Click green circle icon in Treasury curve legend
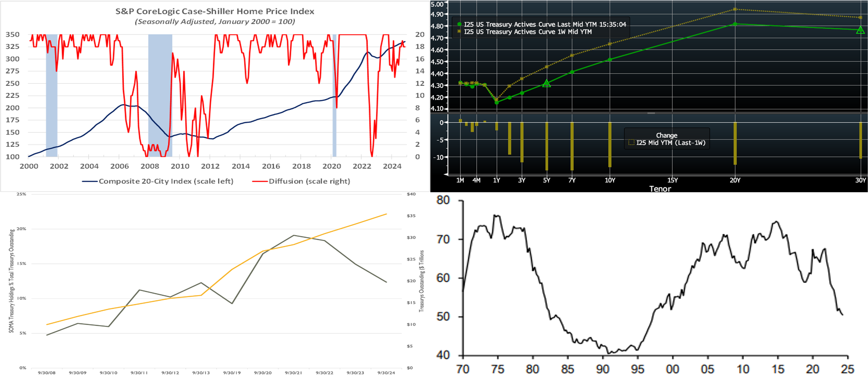Image resolution: width=868 pixels, height=376 pixels. pyautogui.click(x=459, y=24)
